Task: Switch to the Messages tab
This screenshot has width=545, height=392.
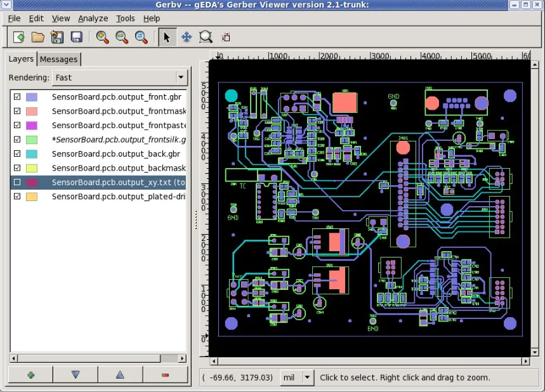Action: click(x=59, y=59)
